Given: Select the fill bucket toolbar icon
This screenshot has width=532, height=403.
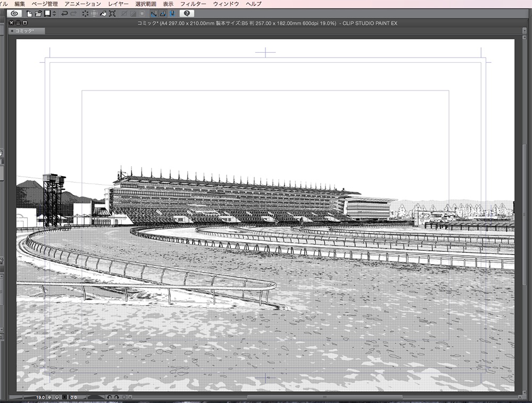Looking at the screenshot, I should 103,14.
